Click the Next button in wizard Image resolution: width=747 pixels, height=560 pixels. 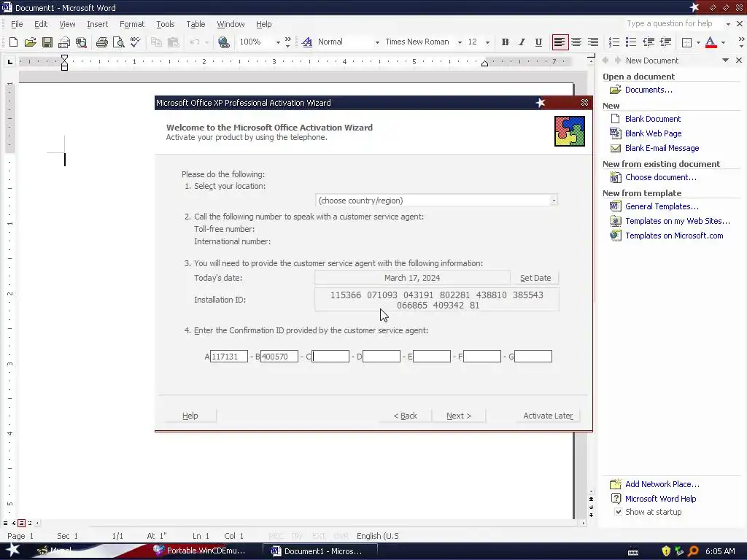(x=459, y=416)
